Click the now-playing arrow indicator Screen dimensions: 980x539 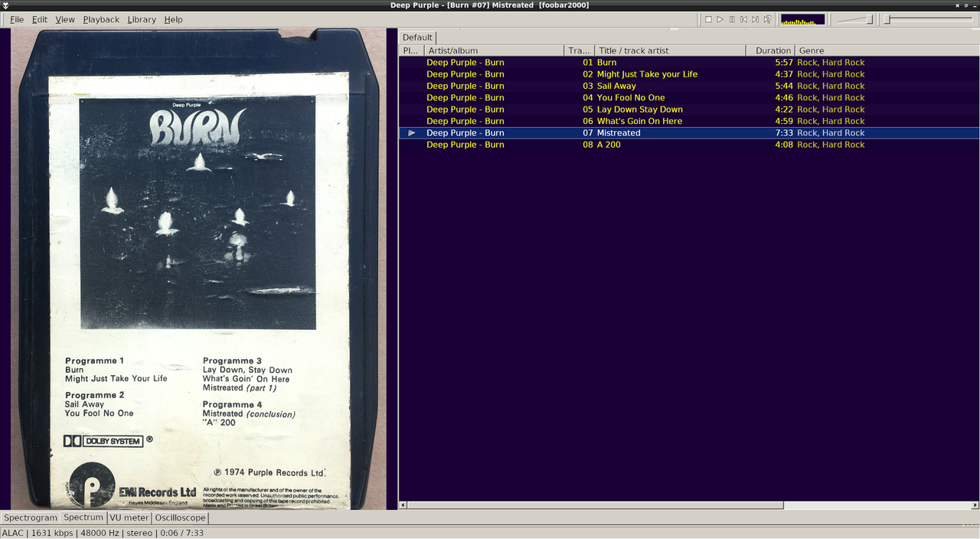click(x=411, y=132)
